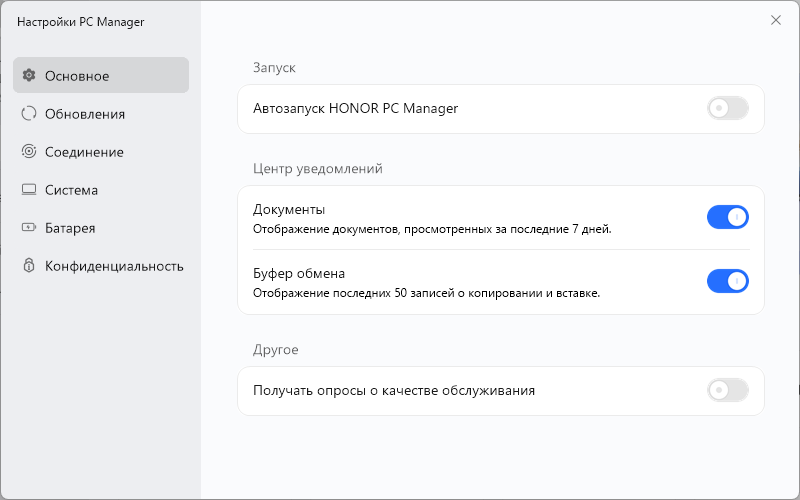Click the connection icon beside Соединение
The image size is (800, 500).
[x=29, y=151]
